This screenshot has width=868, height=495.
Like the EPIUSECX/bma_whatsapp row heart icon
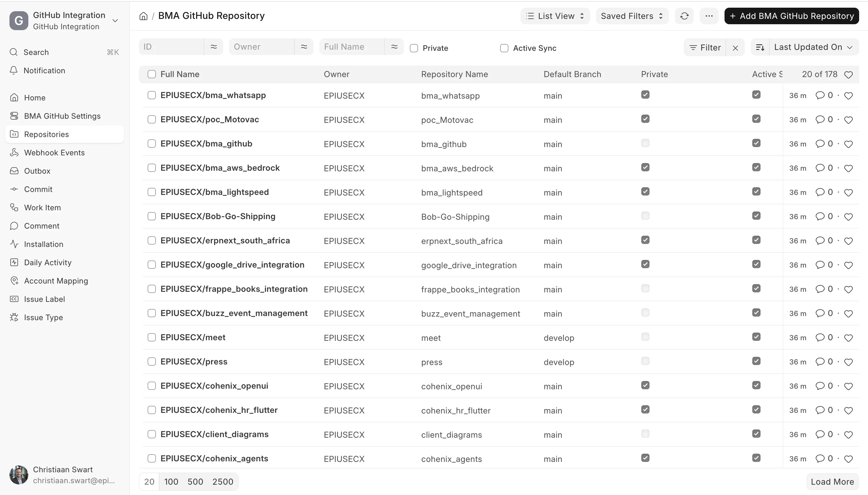pos(848,96)
